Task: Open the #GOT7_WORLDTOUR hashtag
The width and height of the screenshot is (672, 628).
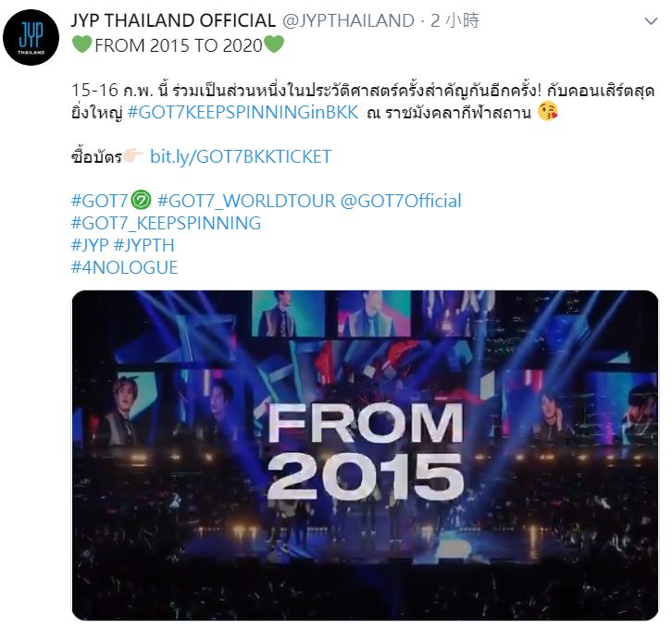Action: point(246,201)
